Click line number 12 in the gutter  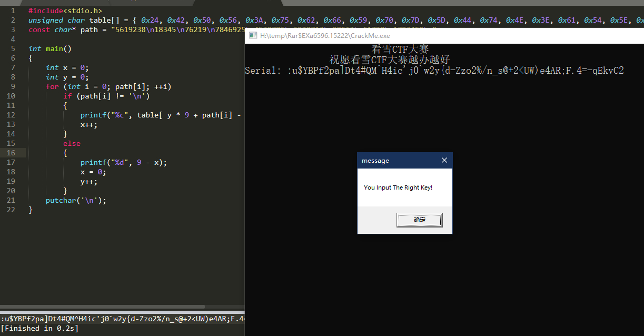click(11, 115)
